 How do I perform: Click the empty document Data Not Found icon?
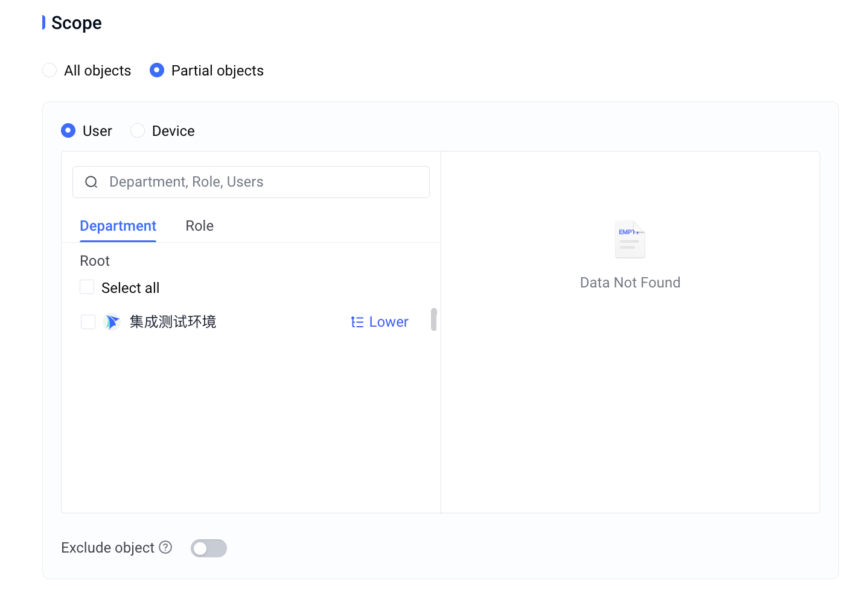630,239
